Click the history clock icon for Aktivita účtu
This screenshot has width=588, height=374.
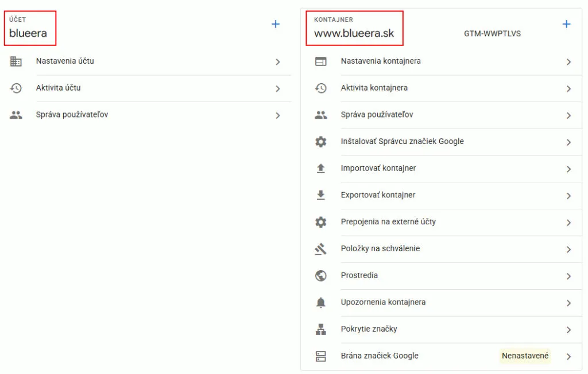pos(16,88)
